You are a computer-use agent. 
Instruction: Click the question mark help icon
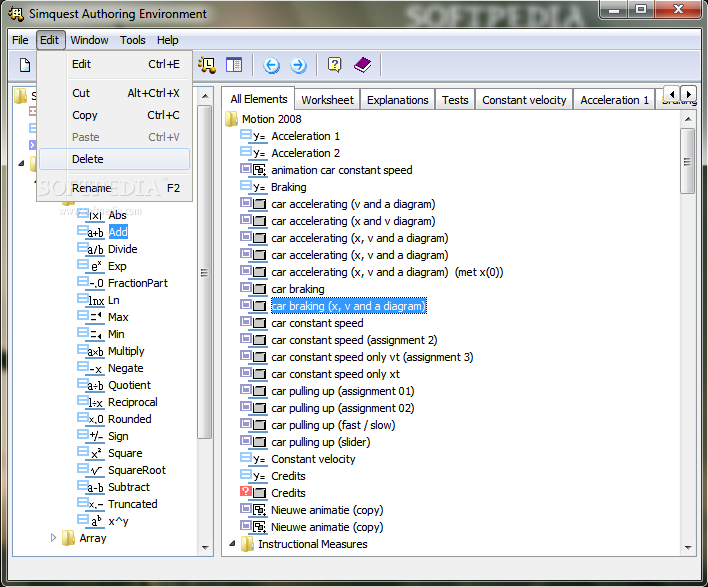coord(334,65)
